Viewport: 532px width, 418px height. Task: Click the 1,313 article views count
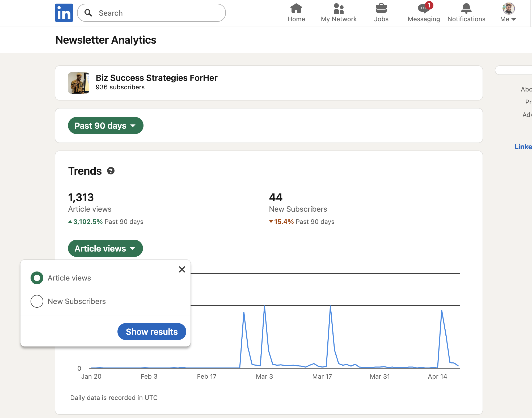click(81, 197)
